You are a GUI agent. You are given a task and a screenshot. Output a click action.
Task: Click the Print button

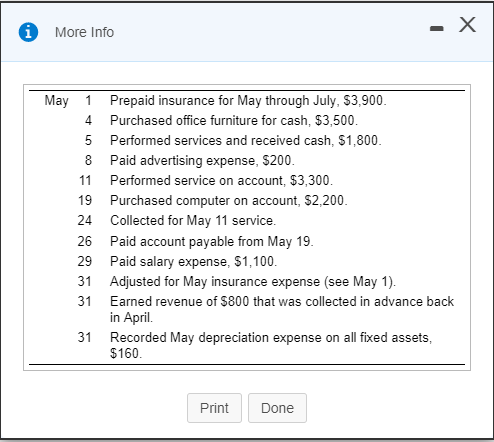(214, 408)
